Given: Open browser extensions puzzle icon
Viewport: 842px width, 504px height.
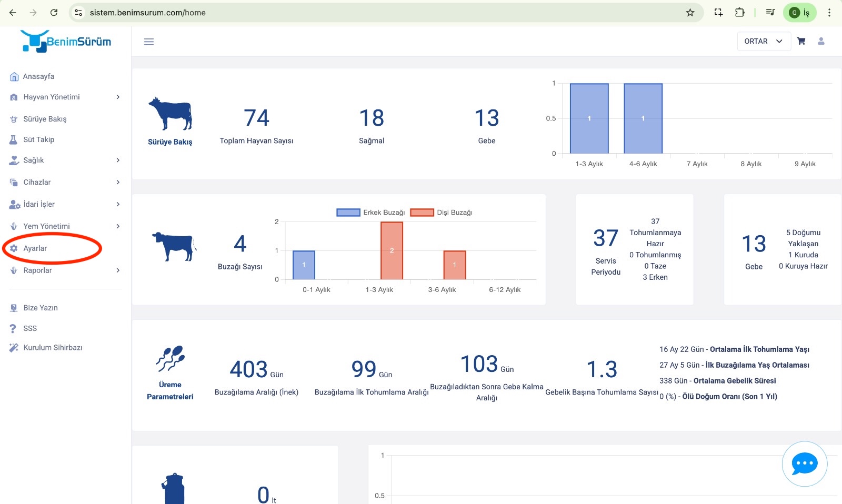Looking at the screenshot, I should click(739, 13).
